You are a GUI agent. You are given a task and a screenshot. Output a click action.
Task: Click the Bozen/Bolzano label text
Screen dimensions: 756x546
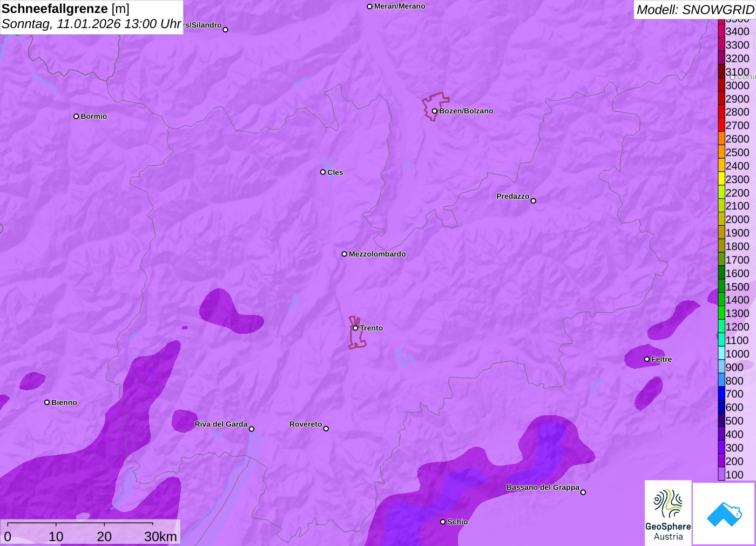click(x=466, y=111)
